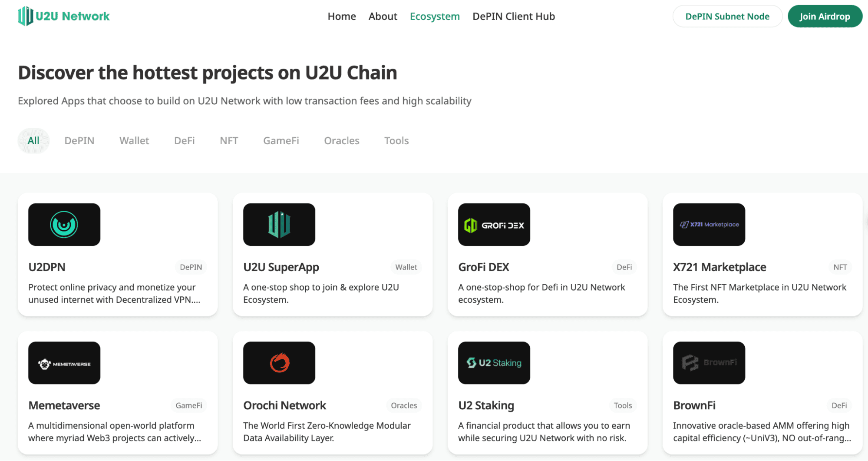Screen dimensions: 868x461
Task: Open the U2DPN app icon
Action: coord(64,225)
